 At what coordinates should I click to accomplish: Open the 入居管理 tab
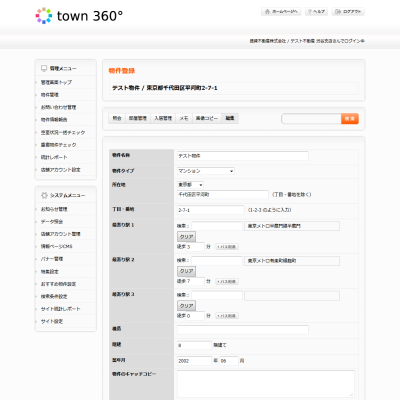pos(163,118)
